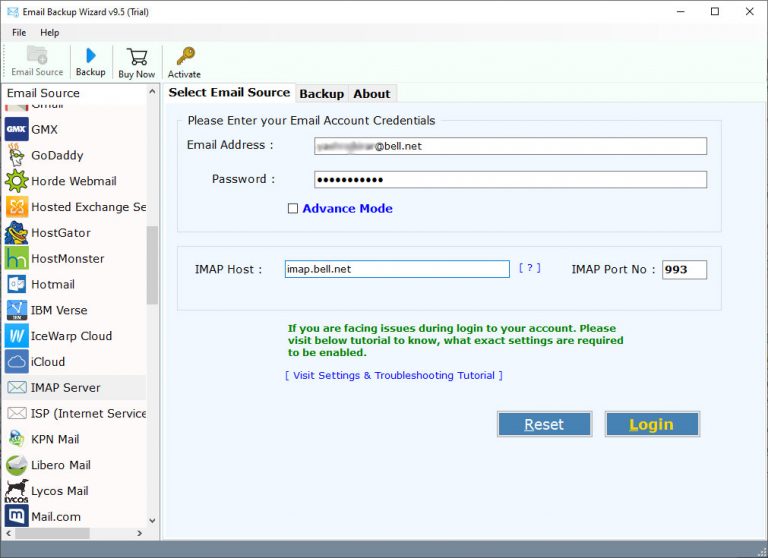Switch to the Backup tab
This screenshot has width=768, height=558.
321,94
